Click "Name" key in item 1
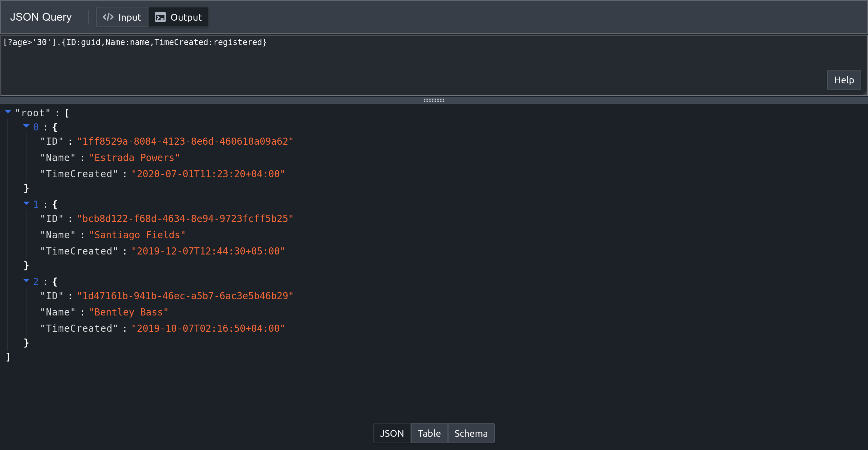Image resolution: width=868 pixels, height=450 pixels. [x=58, y=235]
